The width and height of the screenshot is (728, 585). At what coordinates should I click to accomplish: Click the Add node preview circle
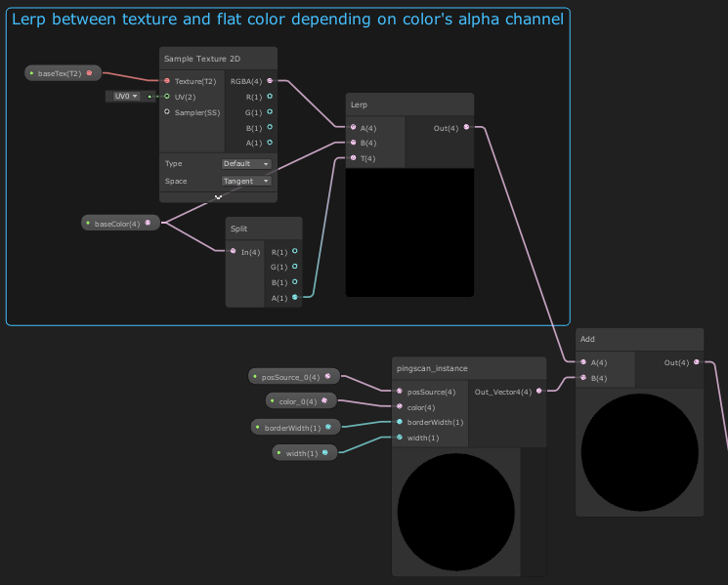[639, 451]
